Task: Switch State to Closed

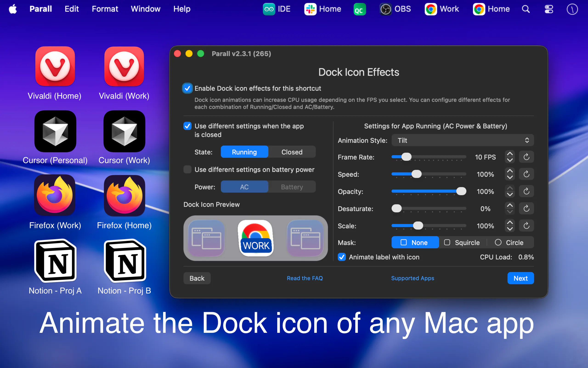Action: 292,152
